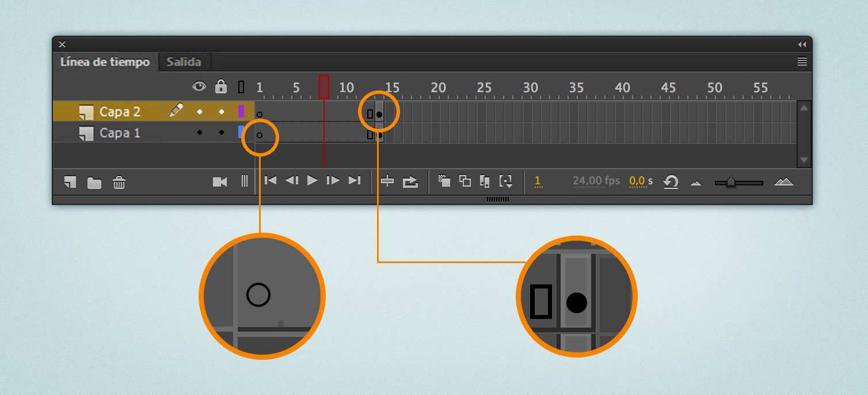Select the Línea de tiempo tab

point(105,62)
